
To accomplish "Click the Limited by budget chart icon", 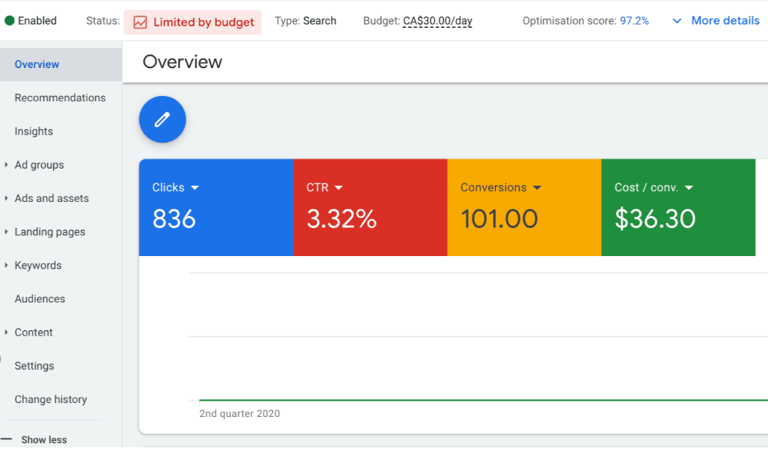I will point(140,23).
